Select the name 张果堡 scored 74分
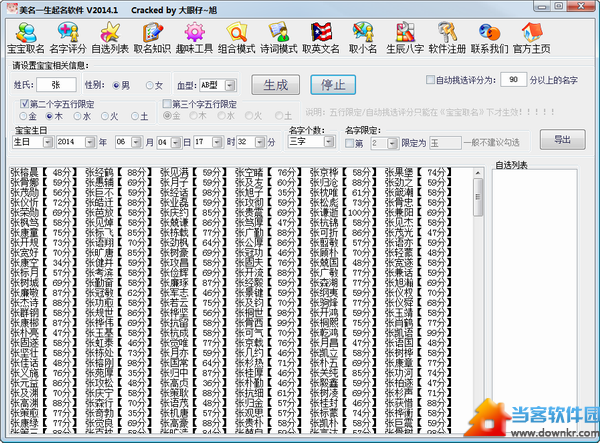 click(x=418, y=173)
